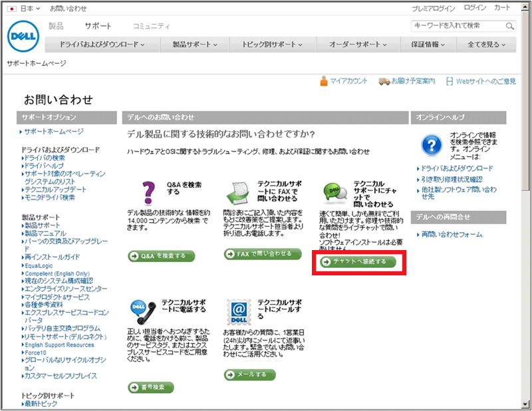Click the blue online help question icon
532x411 pixels.
click(432, 143)
